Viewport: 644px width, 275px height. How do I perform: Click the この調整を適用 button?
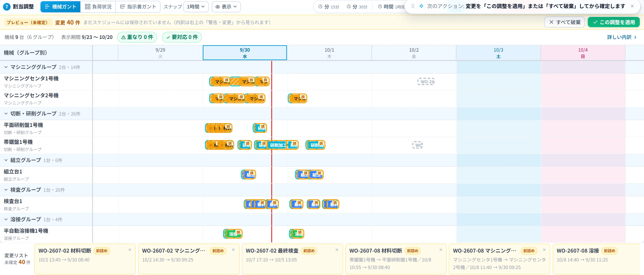(x=614, y=22)
